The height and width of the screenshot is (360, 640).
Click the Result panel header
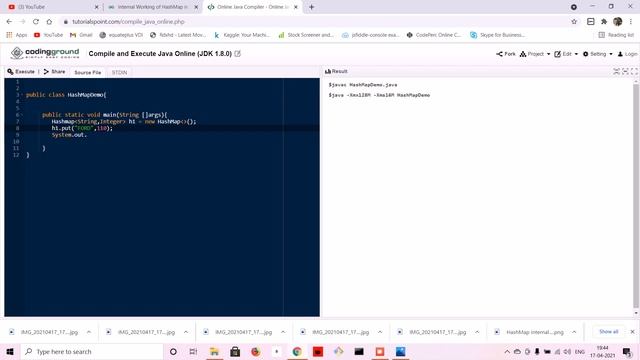(x=336, y=71)
